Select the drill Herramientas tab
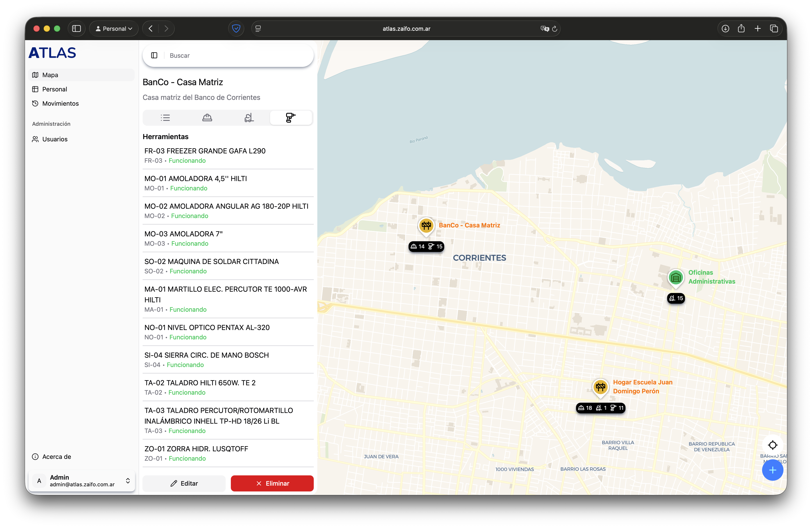The height and width of the screenshot is (528, 812). pos(291,118)
